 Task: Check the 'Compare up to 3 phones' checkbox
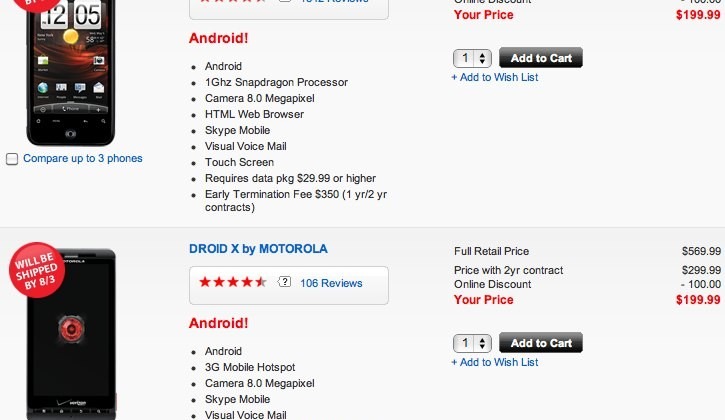[12, 159]
